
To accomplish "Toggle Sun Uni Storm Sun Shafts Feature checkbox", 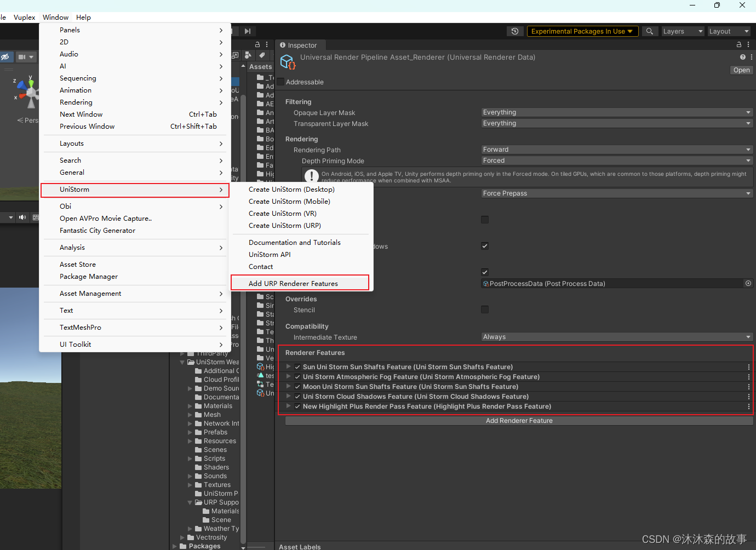I will click(x=297, y=367).
